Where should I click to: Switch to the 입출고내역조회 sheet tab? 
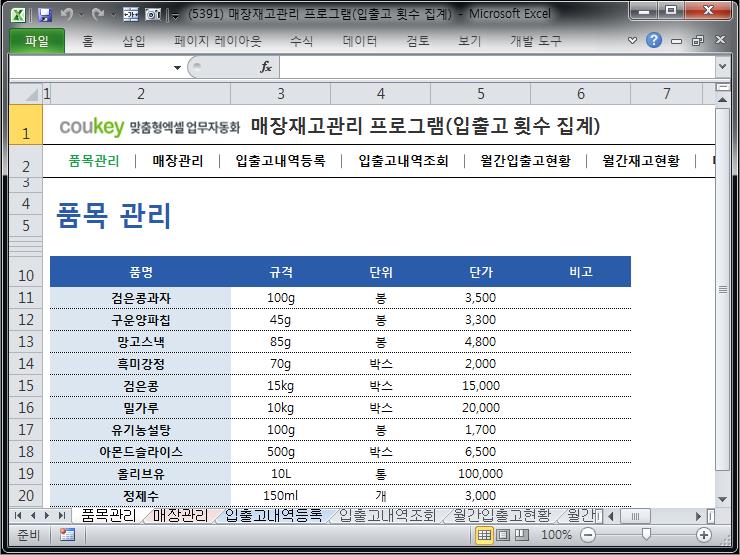coord(387,515)
